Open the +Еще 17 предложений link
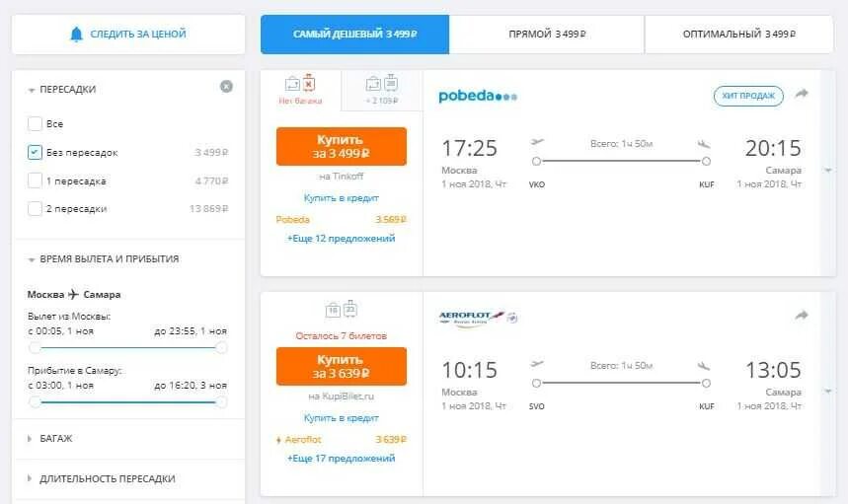Image resolution: width=848 pixels, height=504 pixels. [342, 458]
